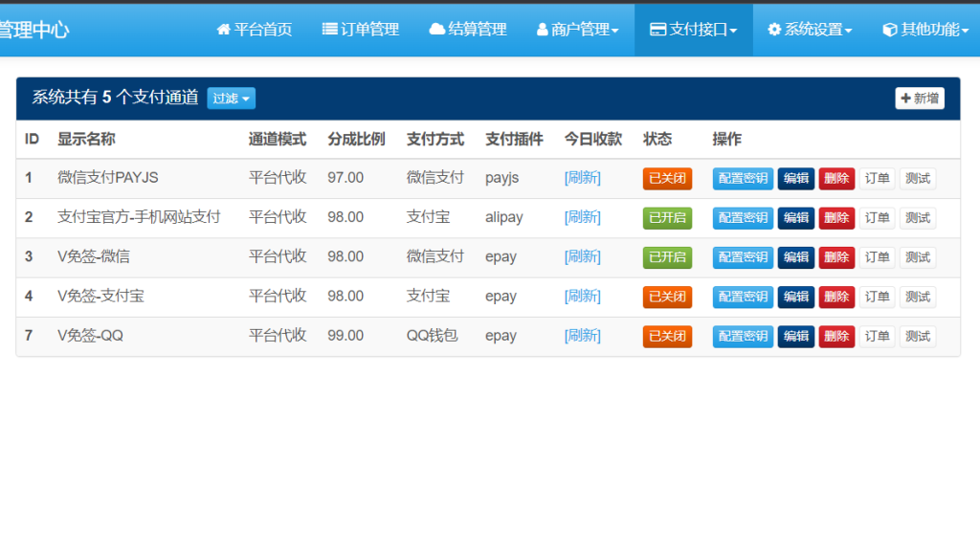Image resolution: width=980 pixels, height=551 pixels.
Task: Run 测试 for V免签-支付宝
Action: (x=918, y=297)
